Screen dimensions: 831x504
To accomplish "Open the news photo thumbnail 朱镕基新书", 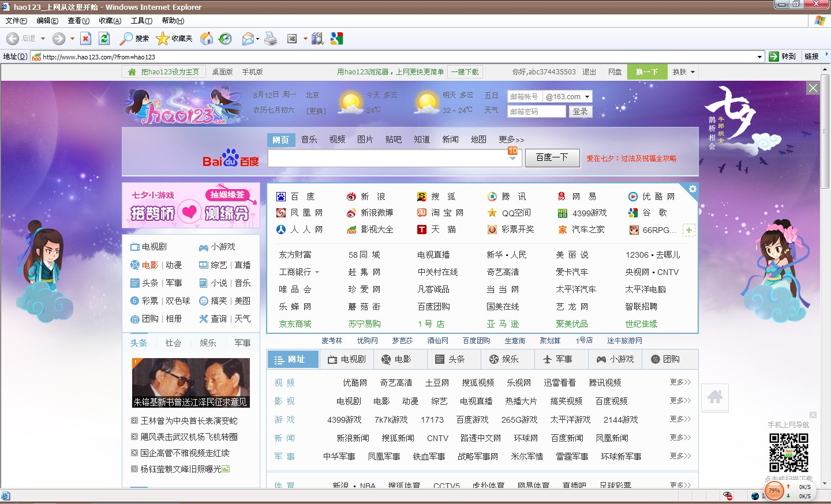I will 191,383.
